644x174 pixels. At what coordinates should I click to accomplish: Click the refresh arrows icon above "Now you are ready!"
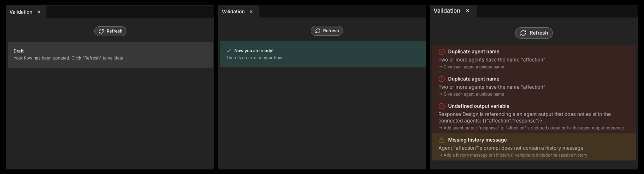318,31
